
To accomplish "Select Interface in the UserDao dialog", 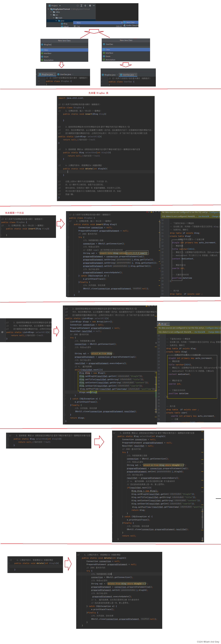I will click(126, 53).
